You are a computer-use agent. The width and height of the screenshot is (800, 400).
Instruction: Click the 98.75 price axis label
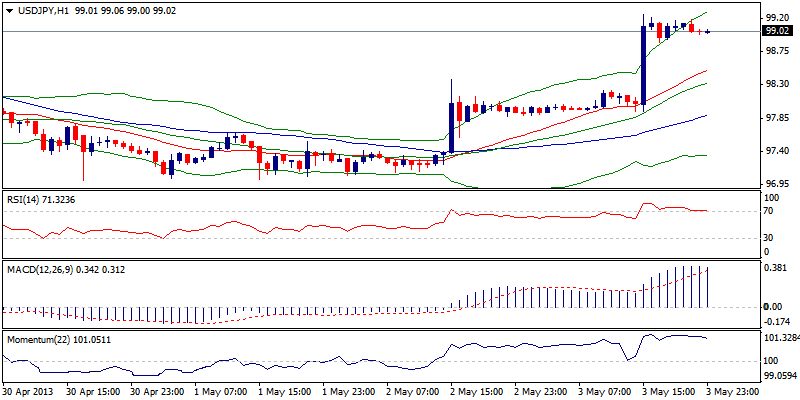[777, 51]
